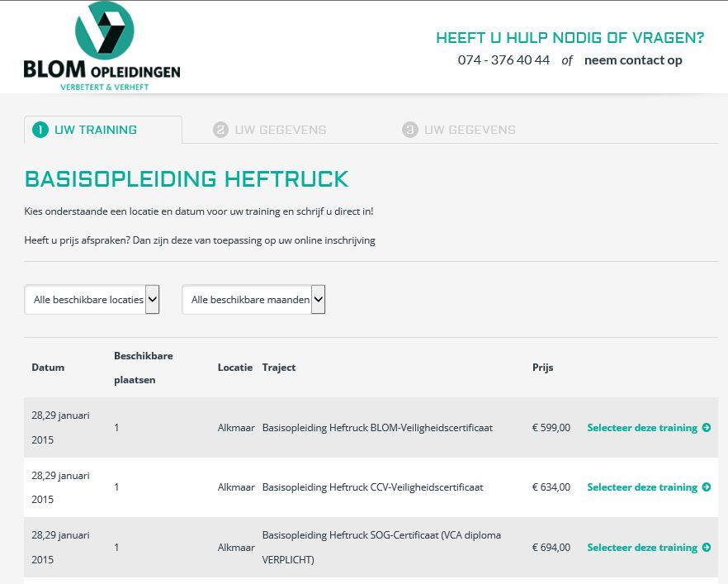This screenshot has height=584, width=728.
Task: Click the Blom Opleidingen logo
Action: click(102, 46)
